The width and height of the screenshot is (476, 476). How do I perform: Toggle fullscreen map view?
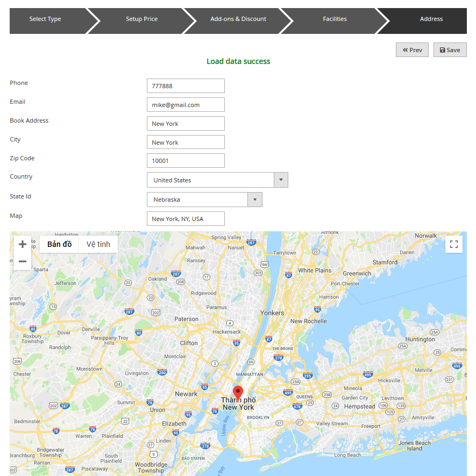(x=453, y=244)
